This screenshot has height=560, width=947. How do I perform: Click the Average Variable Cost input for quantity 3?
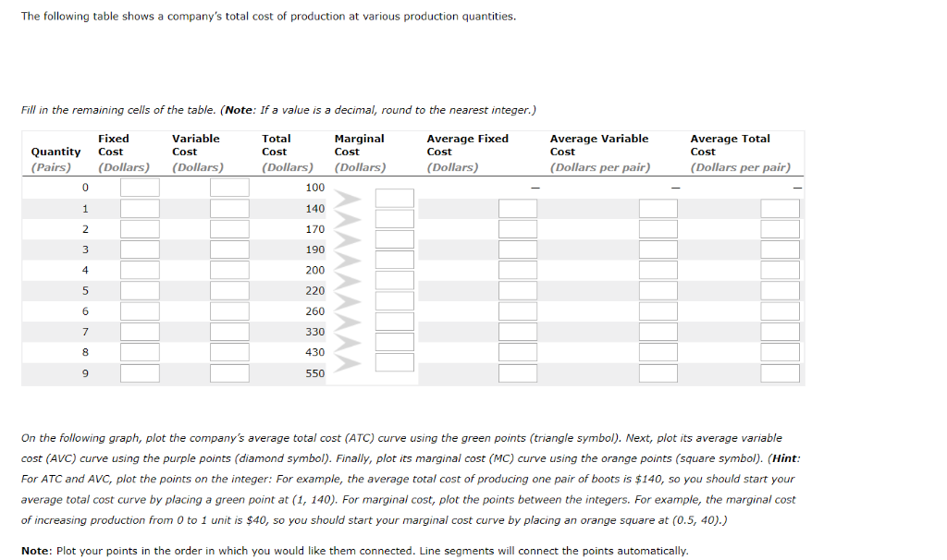tap(658, 249)
